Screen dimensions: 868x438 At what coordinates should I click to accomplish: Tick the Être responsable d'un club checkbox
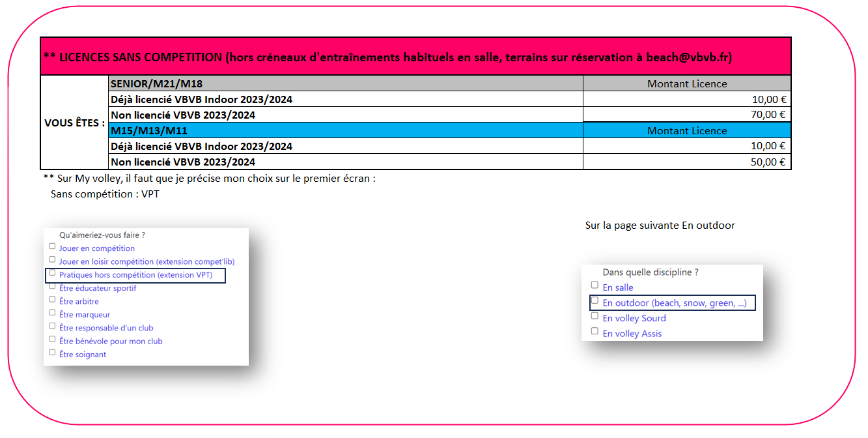click(x=52, y=326)
